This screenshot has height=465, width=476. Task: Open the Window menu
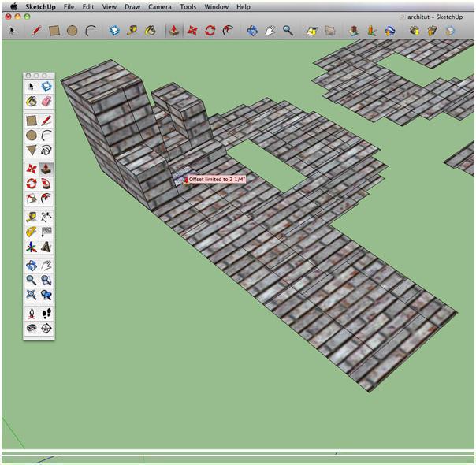pos(217,6)
